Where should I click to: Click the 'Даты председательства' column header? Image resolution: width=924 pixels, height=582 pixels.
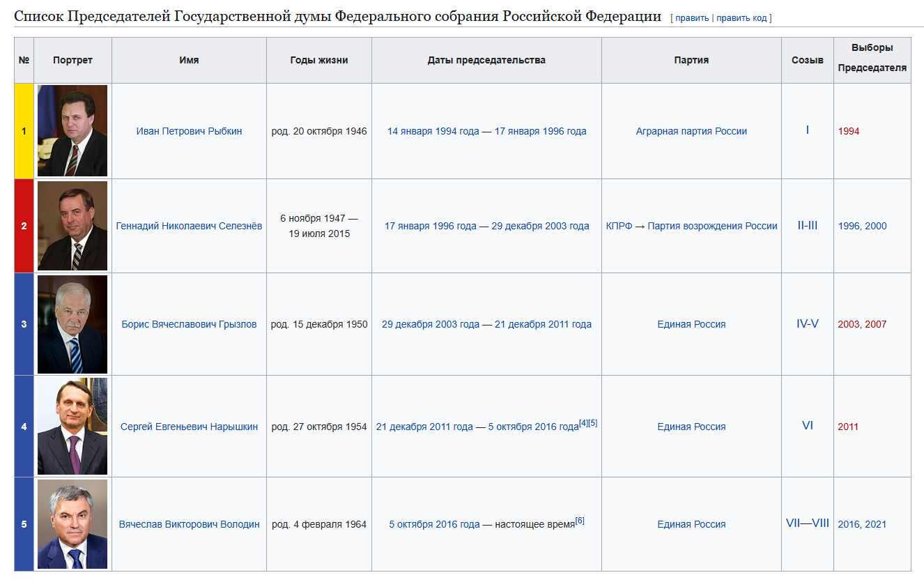pos(486,60)
